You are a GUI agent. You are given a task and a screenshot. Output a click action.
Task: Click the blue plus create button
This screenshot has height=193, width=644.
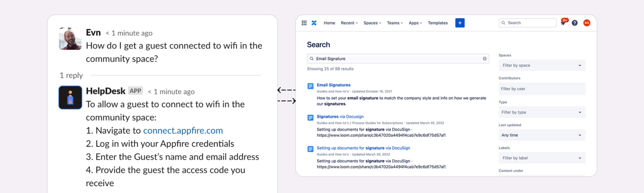click(460, 23)
